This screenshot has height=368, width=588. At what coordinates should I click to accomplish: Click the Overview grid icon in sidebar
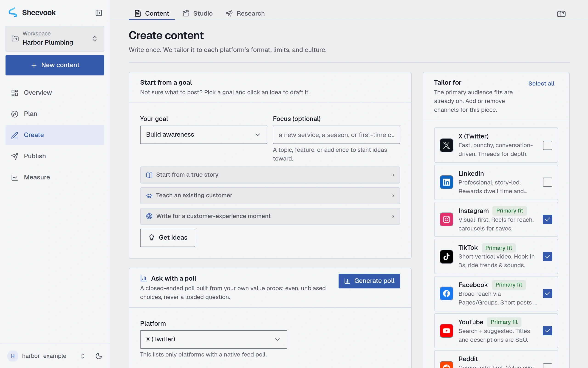pos(14,93)
